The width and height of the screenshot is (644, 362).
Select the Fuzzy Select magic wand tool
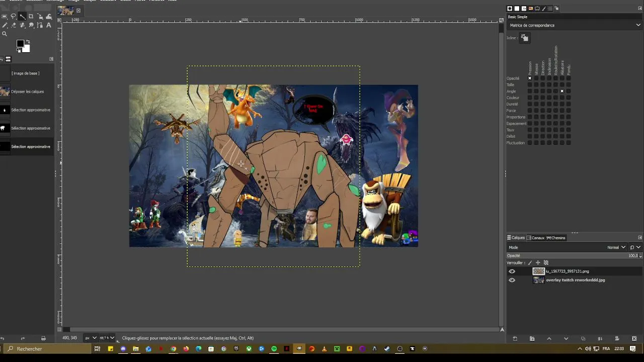pos(22,17)
